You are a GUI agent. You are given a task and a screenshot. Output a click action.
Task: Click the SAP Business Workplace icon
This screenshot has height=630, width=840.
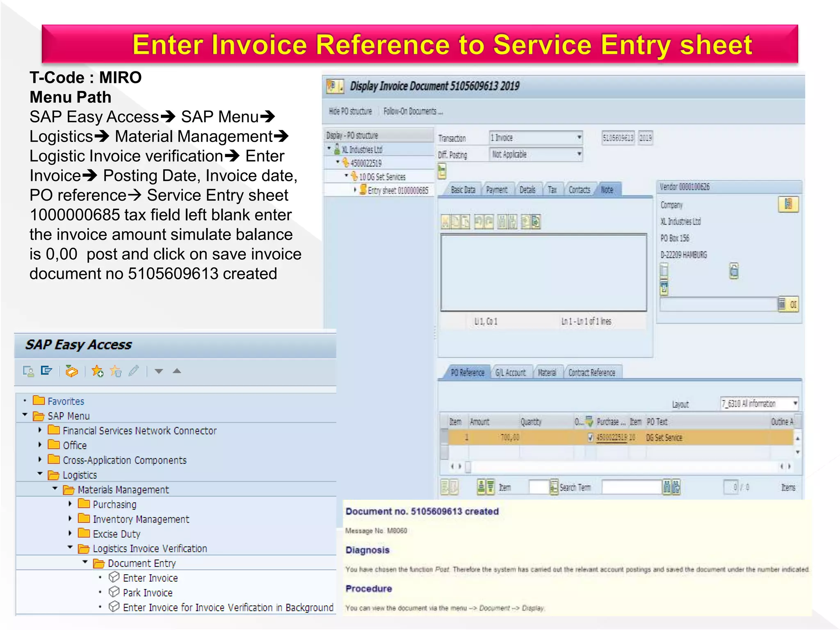(x=71, y=371)
